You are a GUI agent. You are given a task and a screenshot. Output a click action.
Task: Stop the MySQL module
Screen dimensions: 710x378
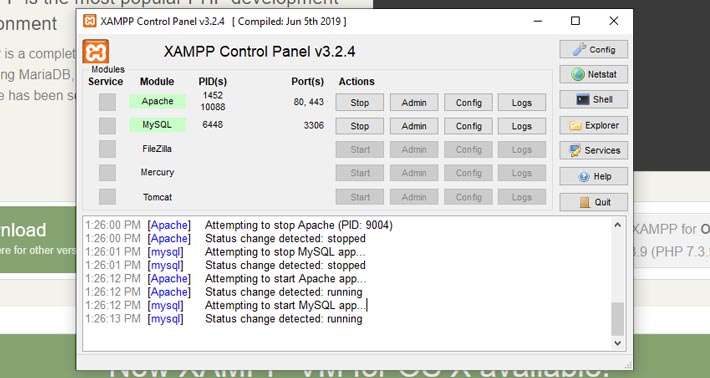click(x=360, y=126)
